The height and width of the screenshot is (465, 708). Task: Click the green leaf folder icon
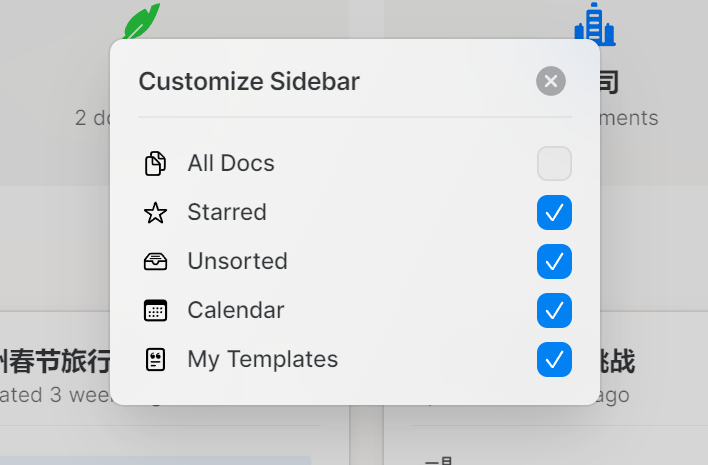pyautogui.click(x=140, y=22)
